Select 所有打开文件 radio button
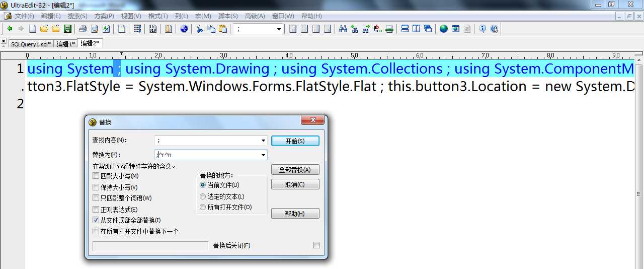Viewport: 644px width, 269px height. click(x=203, y=207)
